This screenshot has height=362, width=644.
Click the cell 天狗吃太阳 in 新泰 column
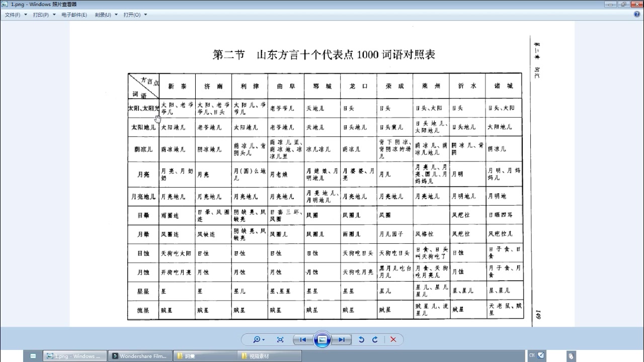pyautogui.click(x=176, y=253)
